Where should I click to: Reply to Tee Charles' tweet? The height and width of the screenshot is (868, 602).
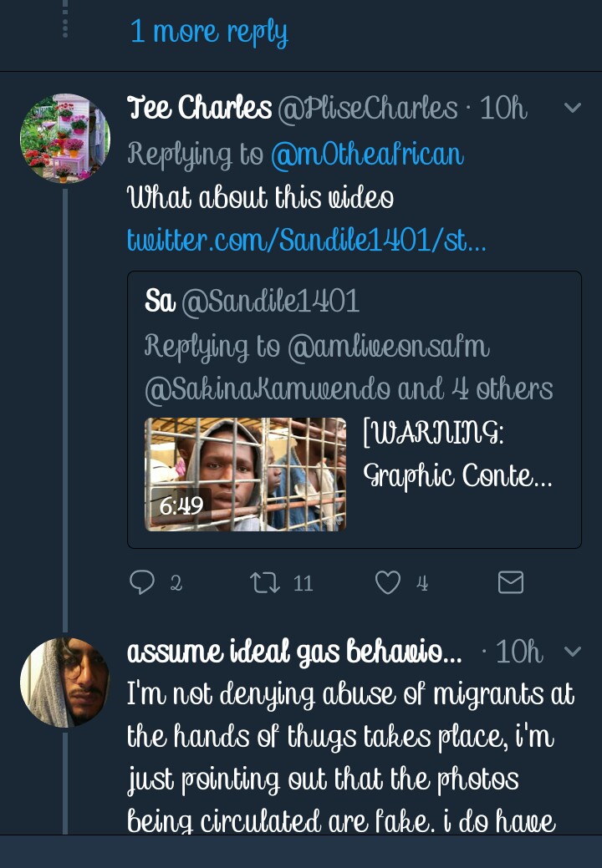click(143, 581)
